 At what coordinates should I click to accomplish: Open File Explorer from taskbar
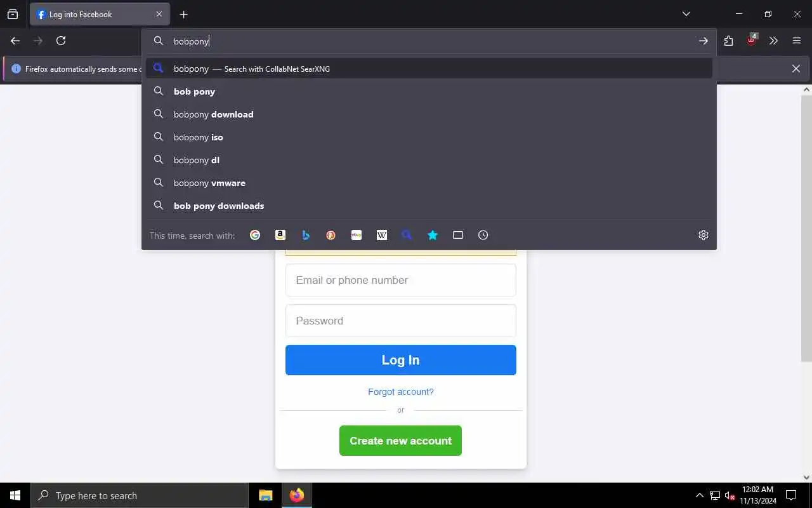pos(266,495)
